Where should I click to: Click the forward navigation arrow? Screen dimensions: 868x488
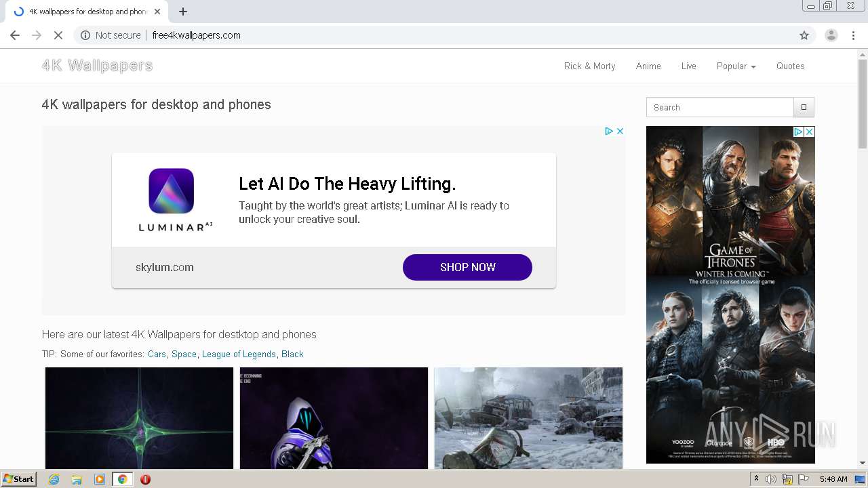coord(37,35)
